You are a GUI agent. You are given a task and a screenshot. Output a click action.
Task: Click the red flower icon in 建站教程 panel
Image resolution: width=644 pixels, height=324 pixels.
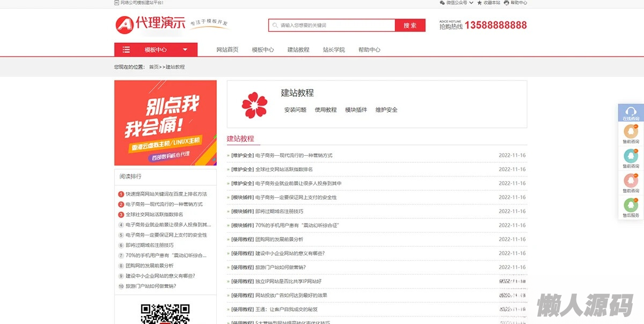tap(254, 105)
